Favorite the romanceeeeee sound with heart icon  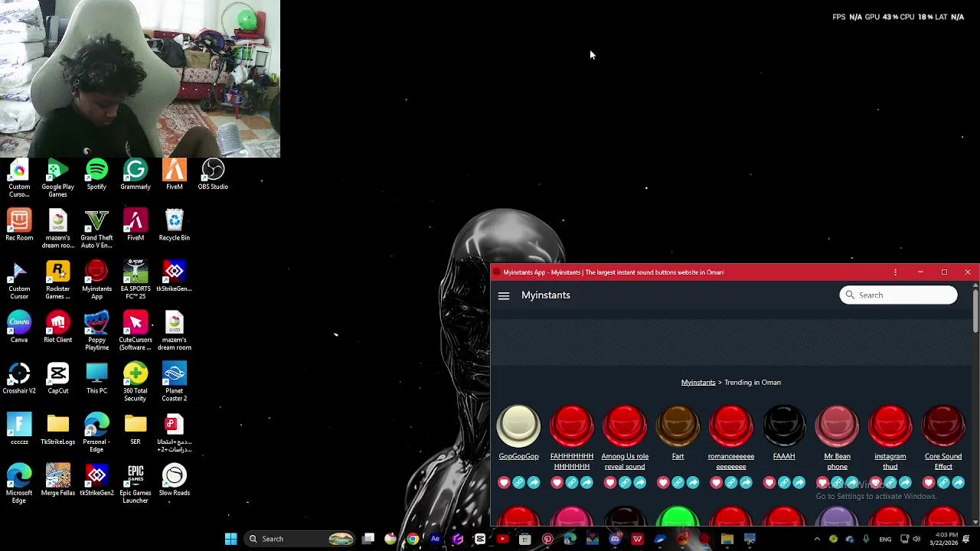point(716,482)
